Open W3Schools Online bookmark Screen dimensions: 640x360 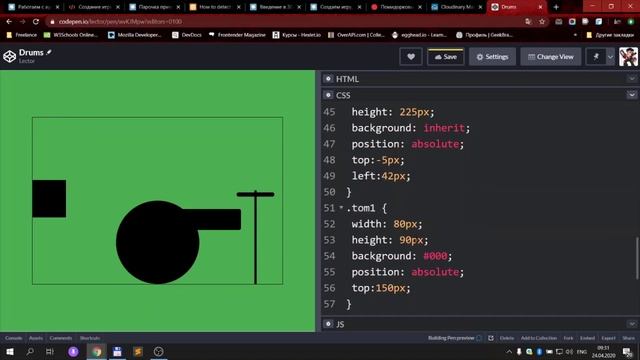click(x=71, y=35)
